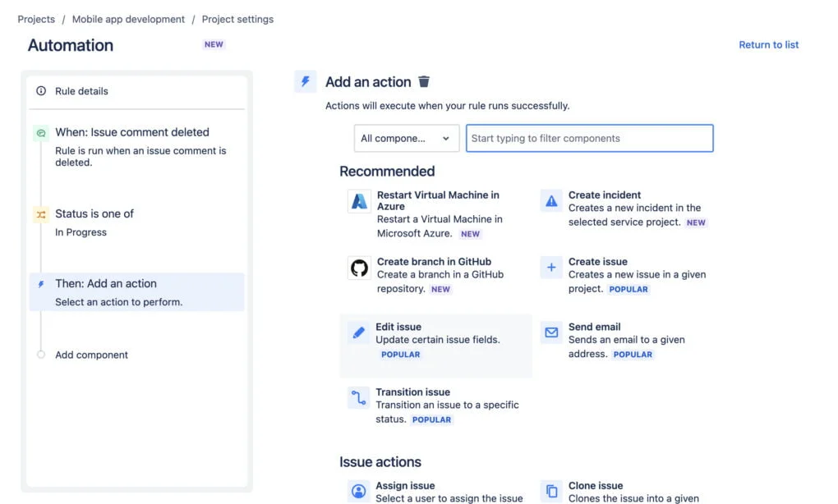This screenshot has height=504, width=838.
Task: Click the POPULAR badge under Edit issue
Action: pos(400,355)
